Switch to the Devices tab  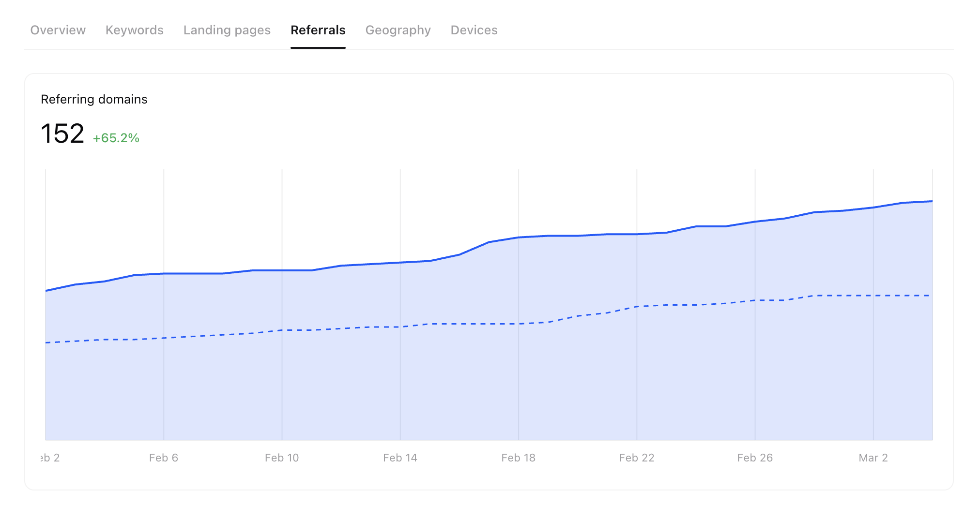[474, 30]
